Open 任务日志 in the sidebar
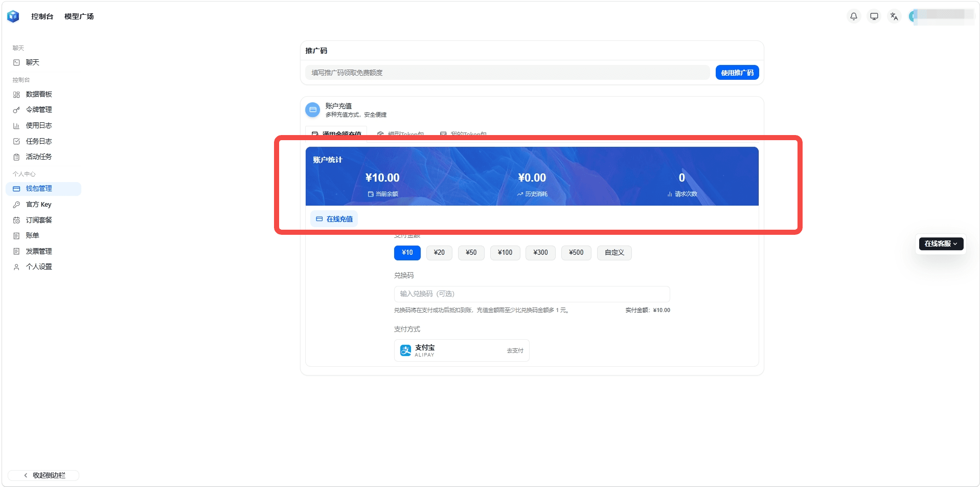Viewport: 980px width, 487px height. pos(43,141)
